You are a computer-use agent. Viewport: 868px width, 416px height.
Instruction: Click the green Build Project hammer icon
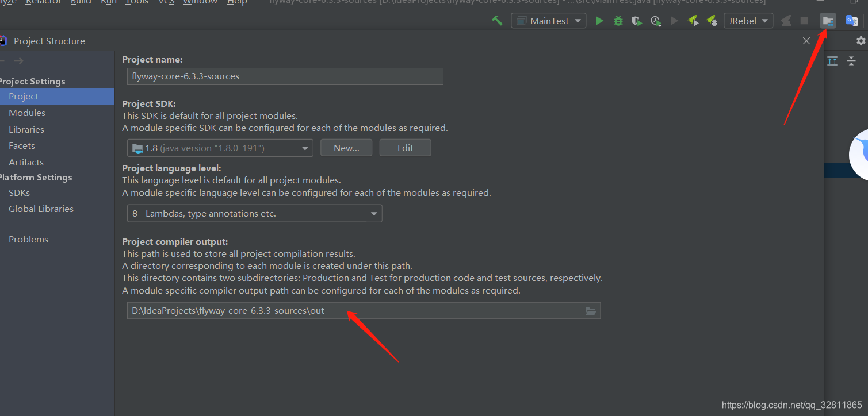[x=498, y=21]
